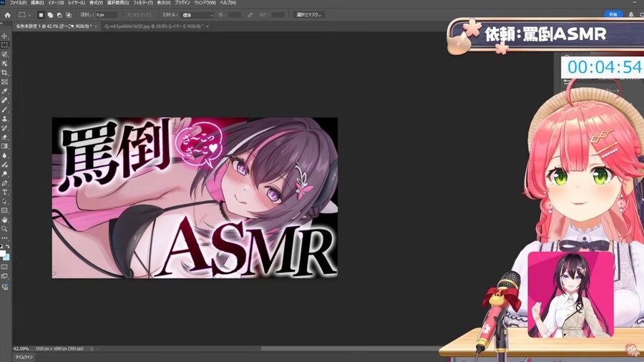Switch to the Gj-mE1paMAA1kQD.jpg document tab
The height and width of the screenshot is (362, 644).
coord(154,26)
